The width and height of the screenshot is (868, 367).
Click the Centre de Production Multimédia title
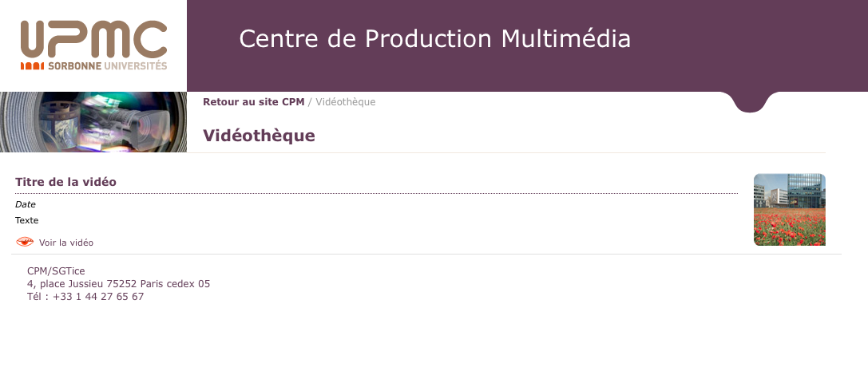pyautogui.click(x=434, y=38)
